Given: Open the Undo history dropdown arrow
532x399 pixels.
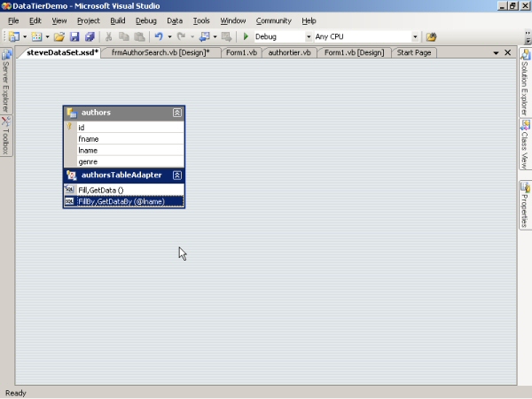Looking at the screenshot, I should [169, 36].
